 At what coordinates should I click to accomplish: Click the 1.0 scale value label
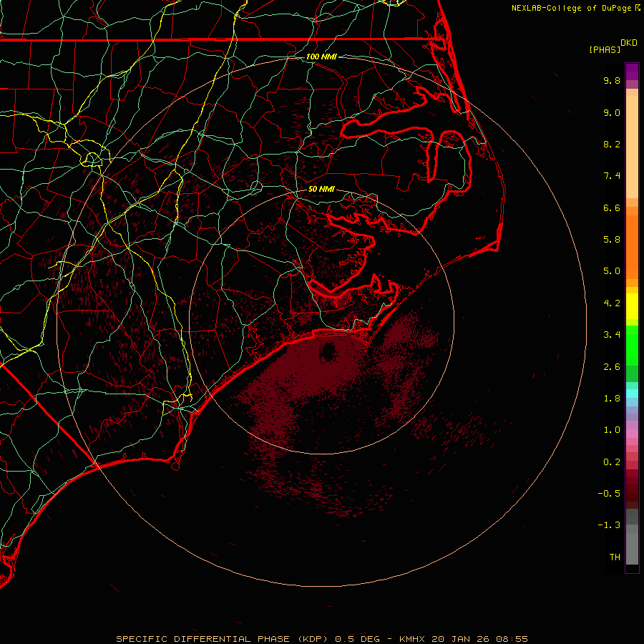pyautogui.click(x=612, y=430)
